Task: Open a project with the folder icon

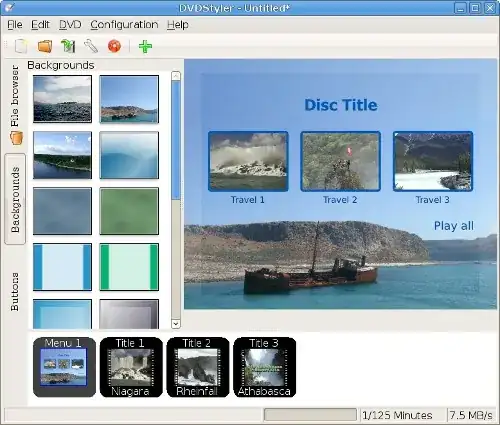Action: tap(45, 46)
